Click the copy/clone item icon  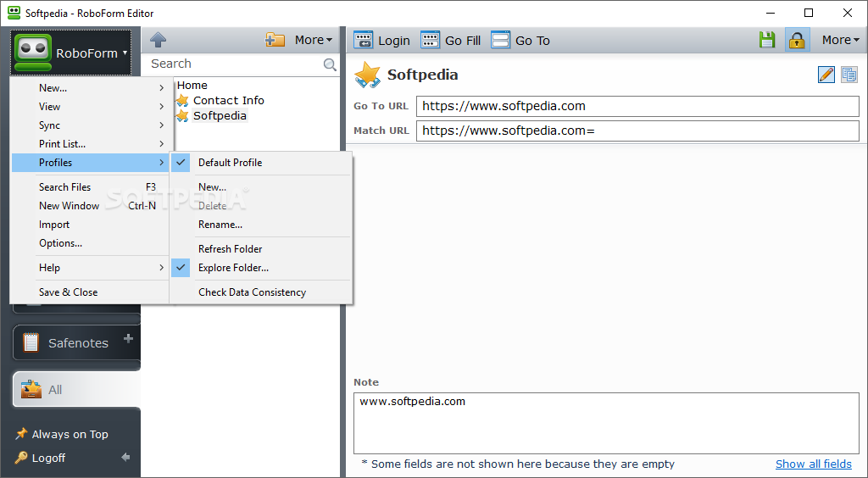coord(849,74)
